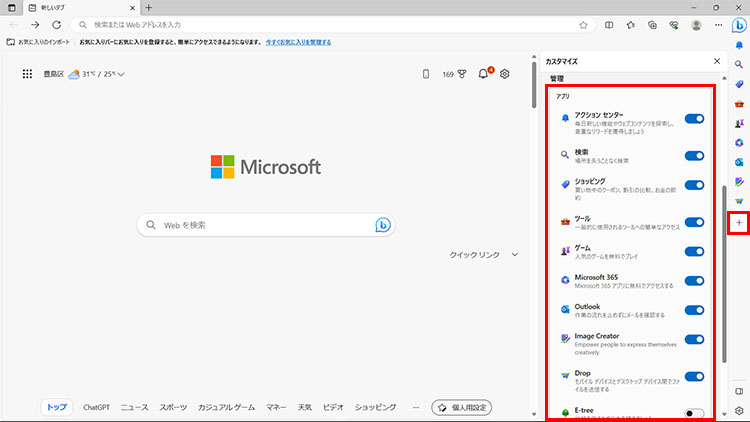The height and width of the screenshot is (422, 750).
Task: Enable the E-tree toggle
Action: click(694, 412)
